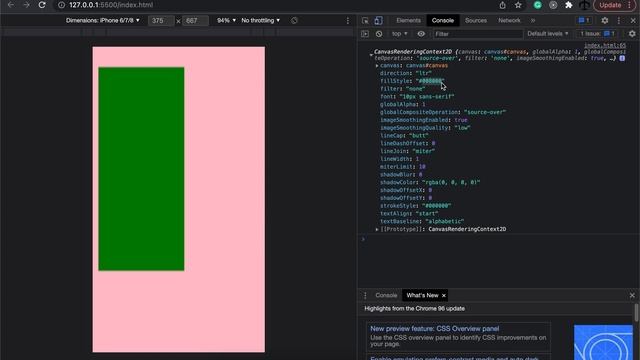Open console settings gear icon
This screenshot has width=640, height=360.
pyautogui.click(x=632, y=34)
